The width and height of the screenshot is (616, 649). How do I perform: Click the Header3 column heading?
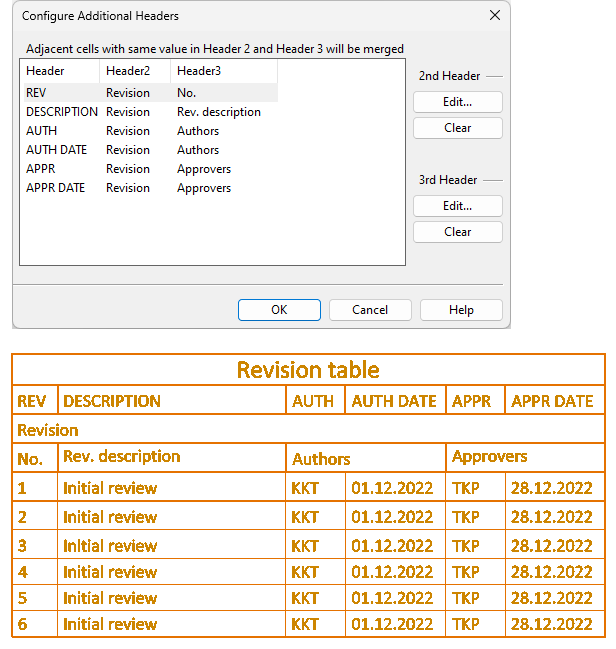click(198, 71)
